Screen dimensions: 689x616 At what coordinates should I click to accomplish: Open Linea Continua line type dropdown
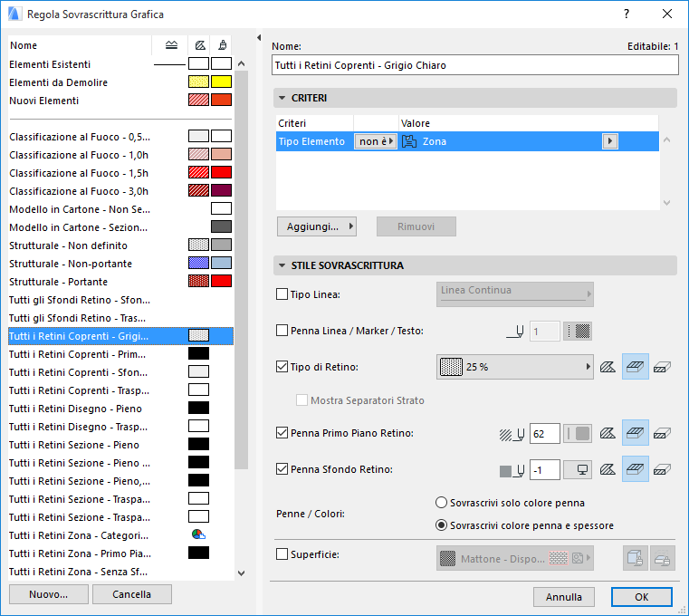[x=514, y=294]
